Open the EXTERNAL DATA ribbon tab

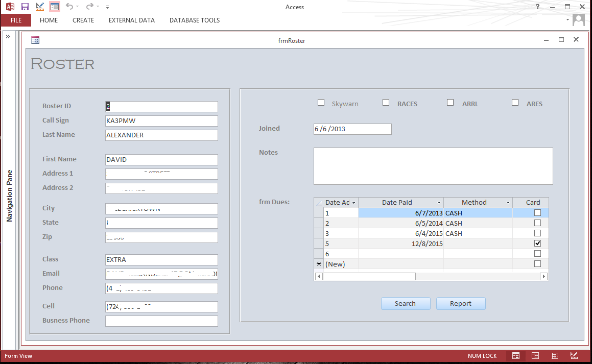(x=131, y=20)
